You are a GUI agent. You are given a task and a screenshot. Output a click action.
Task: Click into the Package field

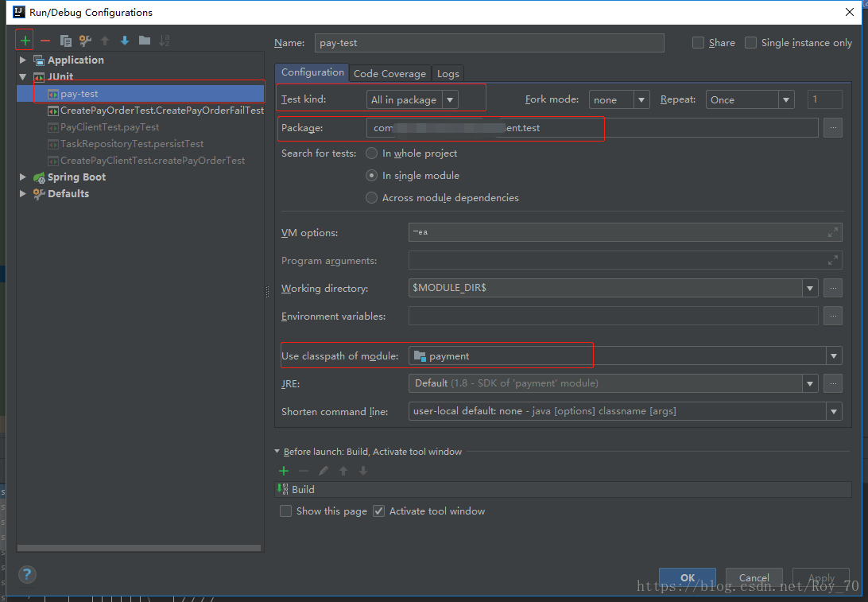592,128
